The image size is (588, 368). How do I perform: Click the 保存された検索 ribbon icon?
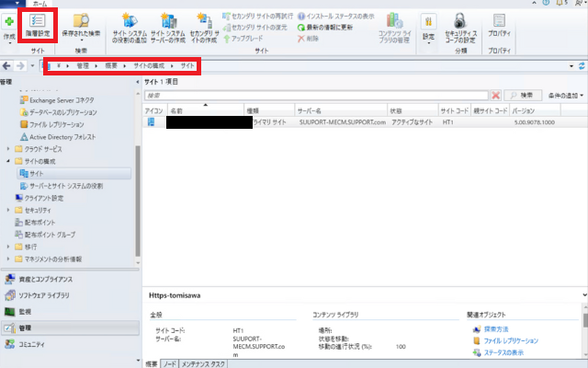point(81,26)
